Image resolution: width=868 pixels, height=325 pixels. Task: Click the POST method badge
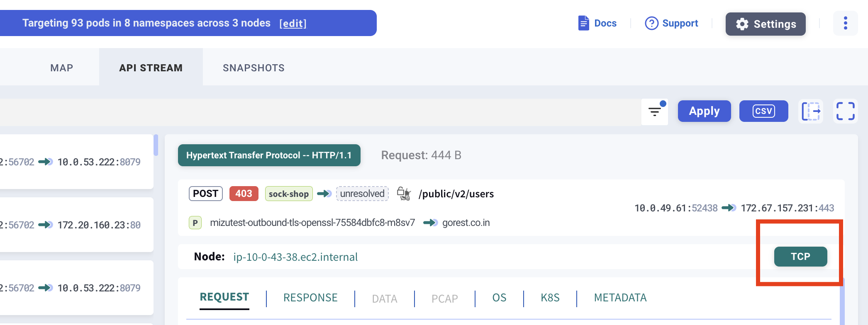pos(206,194)
